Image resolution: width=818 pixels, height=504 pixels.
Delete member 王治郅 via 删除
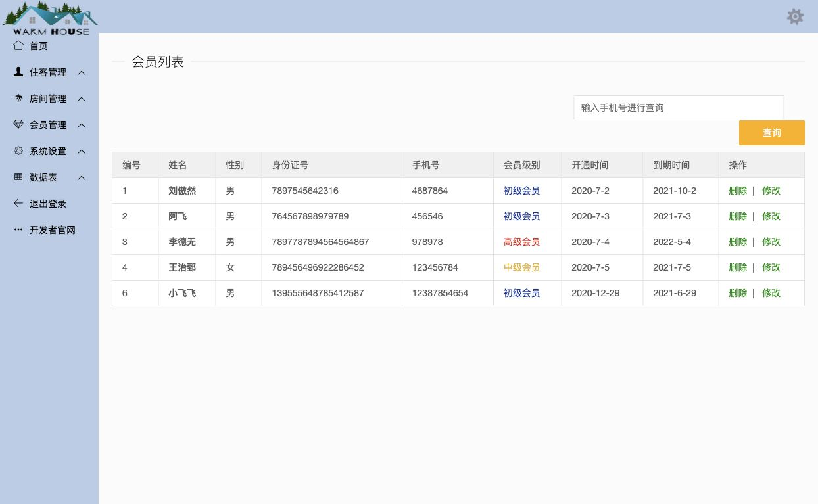(x=738, y=267)
